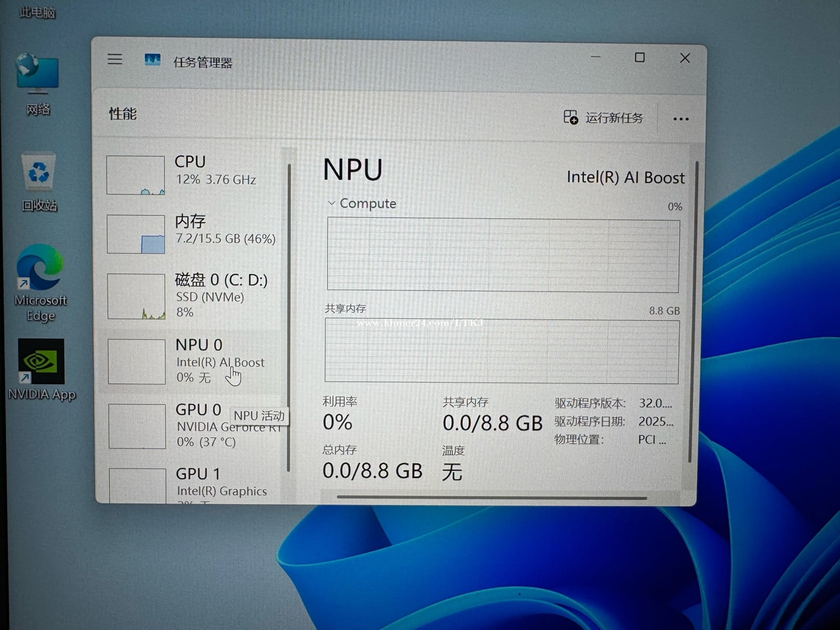Click the Task Manager app icon in title bar
Image resolution: width=840 pixels, height=630 pixels.
click(152, 60)
